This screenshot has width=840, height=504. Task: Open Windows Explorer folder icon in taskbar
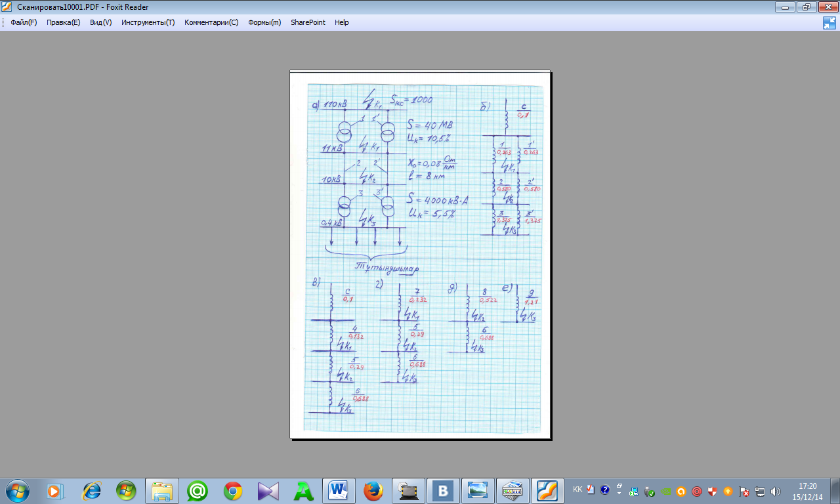point(161,490)
